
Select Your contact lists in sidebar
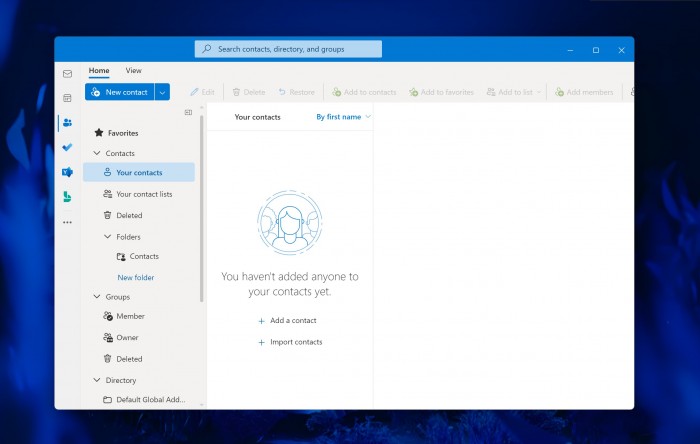point(144,194)
